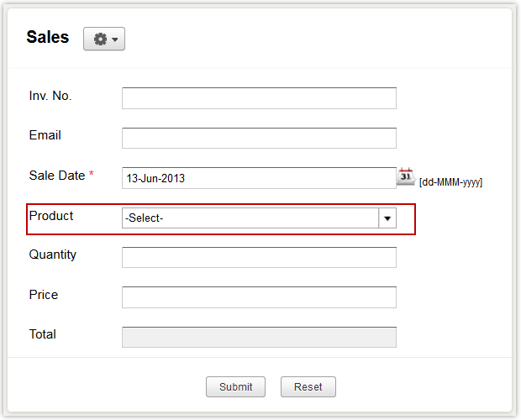Viewport: 521px width, 420px height.
Task: Click into the Email input field
Action: [x=259, y=138]
